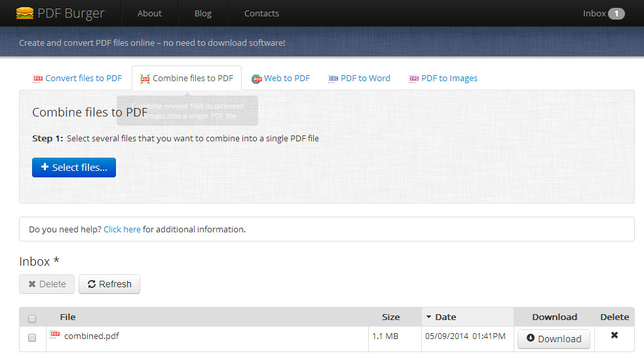Click the Inbox * section heading
This screenshot has width=644, height=358.
coord(39,261)
